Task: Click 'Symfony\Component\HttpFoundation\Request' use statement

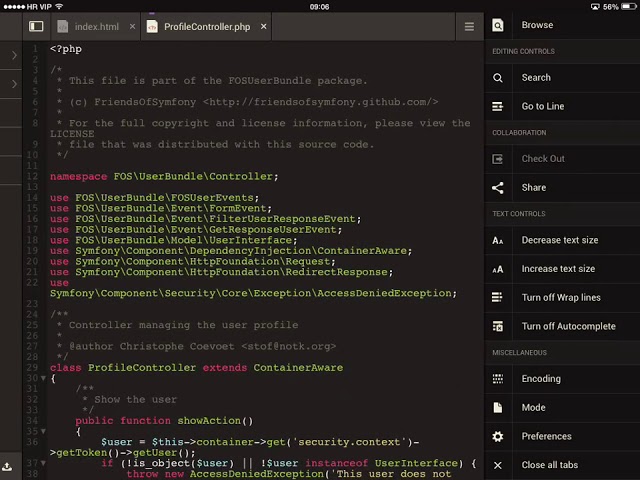Action: [203, 261]
